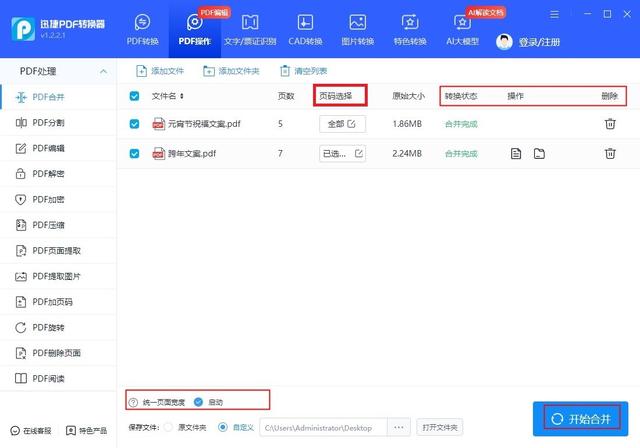Open PDF删除页面 in sidebar
640x448 pixels.
(58, 353)
